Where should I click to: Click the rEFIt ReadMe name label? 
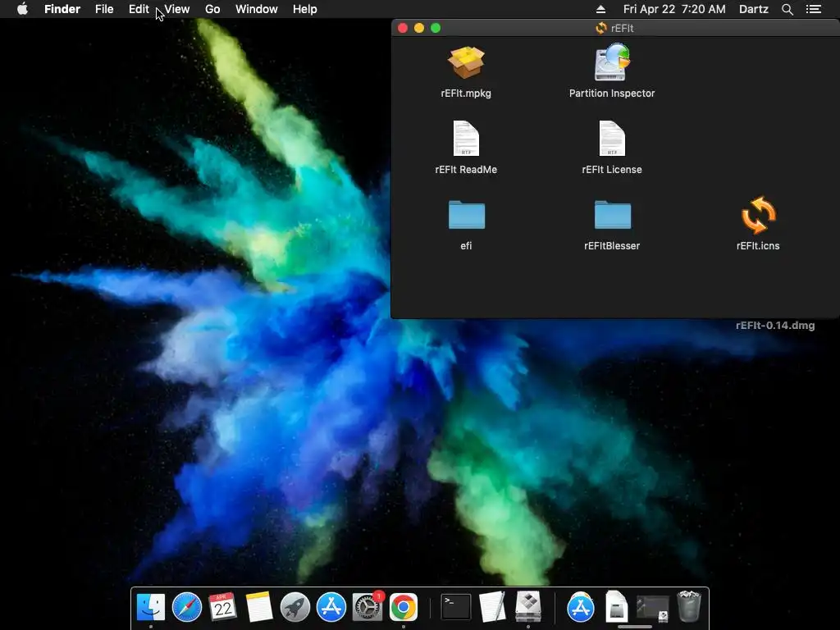(466, 169)
